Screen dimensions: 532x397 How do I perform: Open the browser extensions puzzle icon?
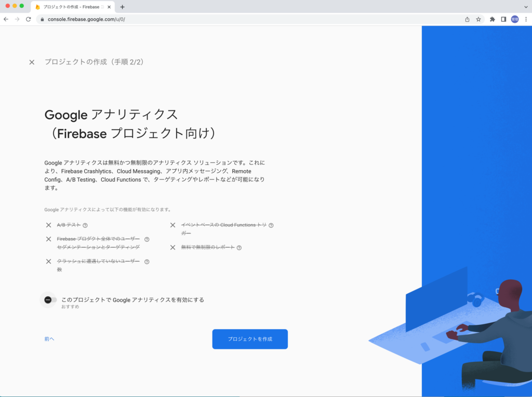tap(491, 19)
